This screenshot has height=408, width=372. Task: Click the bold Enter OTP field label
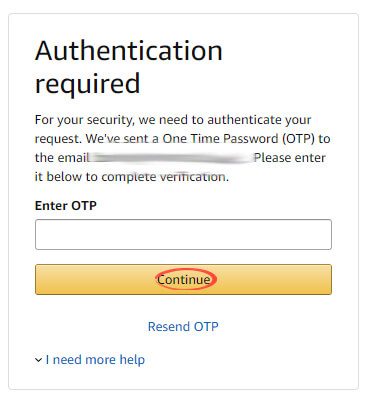(66, 205)
